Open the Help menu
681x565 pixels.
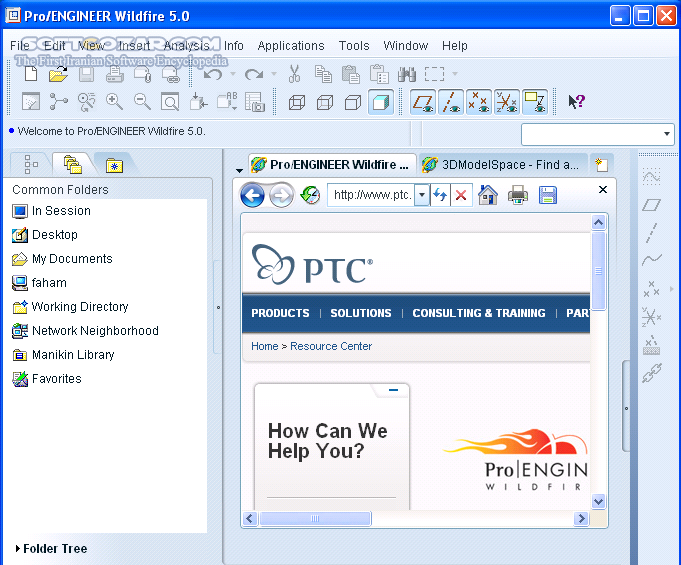point(455,46)
